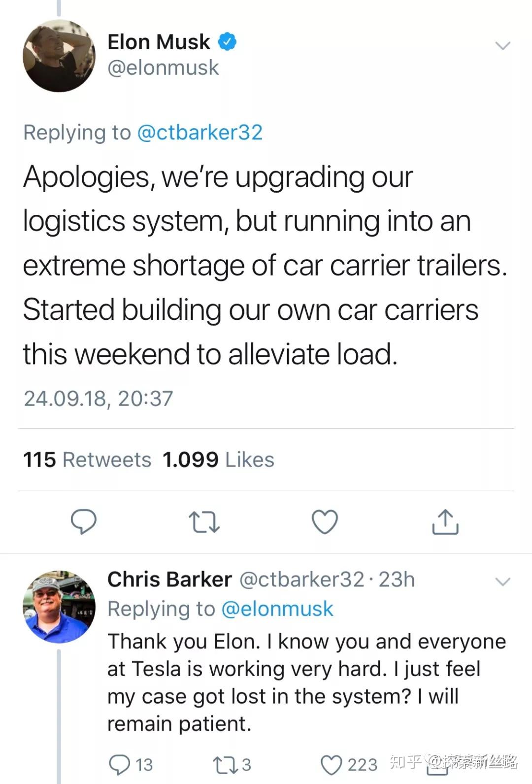Image resolution: width=532 pixels, height=784 pixels.
Task: Like Elon Musk's tweet with heart icon
Action: (x=325, y=522)
